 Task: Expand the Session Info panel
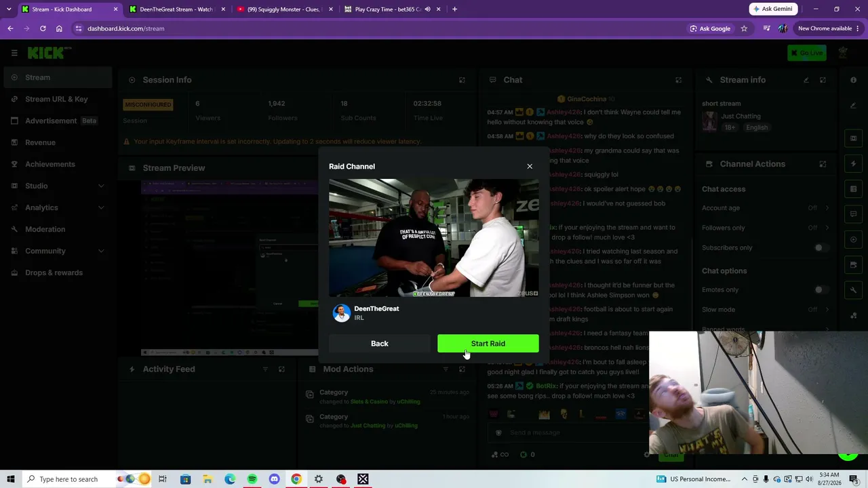coord(462,80)
